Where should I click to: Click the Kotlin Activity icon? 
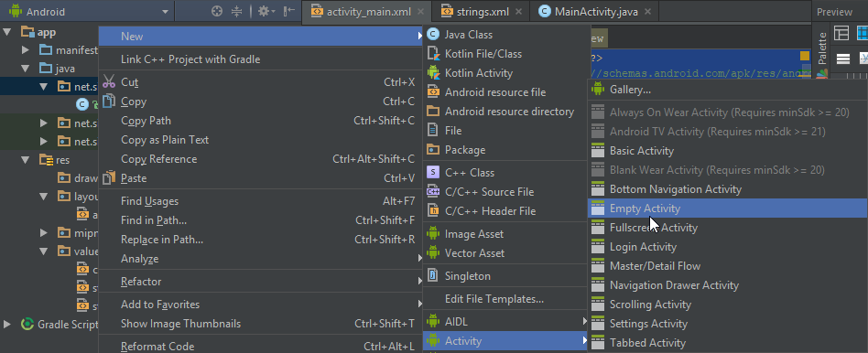433,72
